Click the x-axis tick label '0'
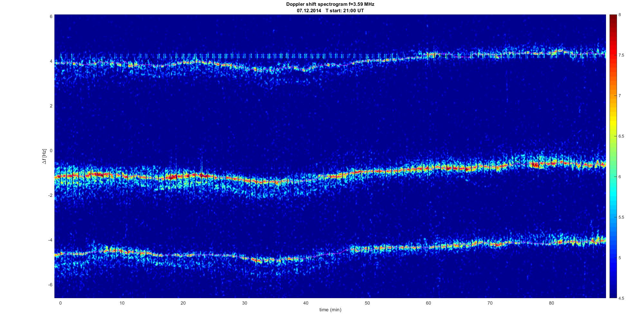The image size is (644, 320). (60, 303)
